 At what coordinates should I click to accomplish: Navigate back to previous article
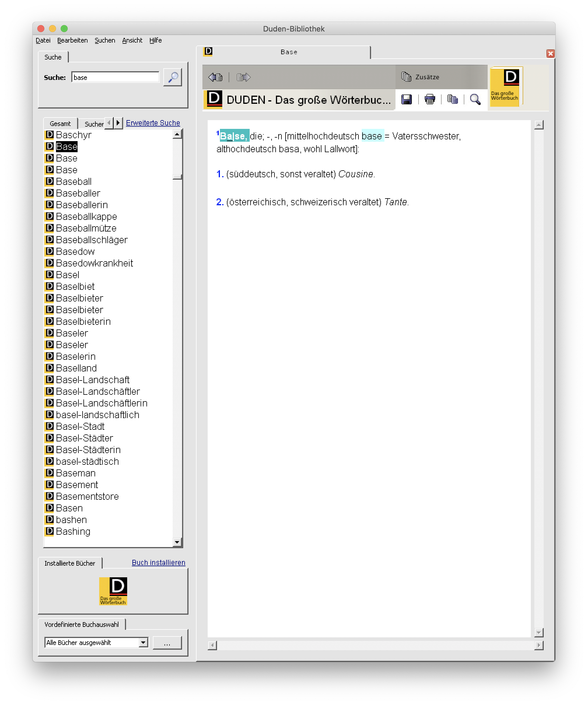(215, 77)
